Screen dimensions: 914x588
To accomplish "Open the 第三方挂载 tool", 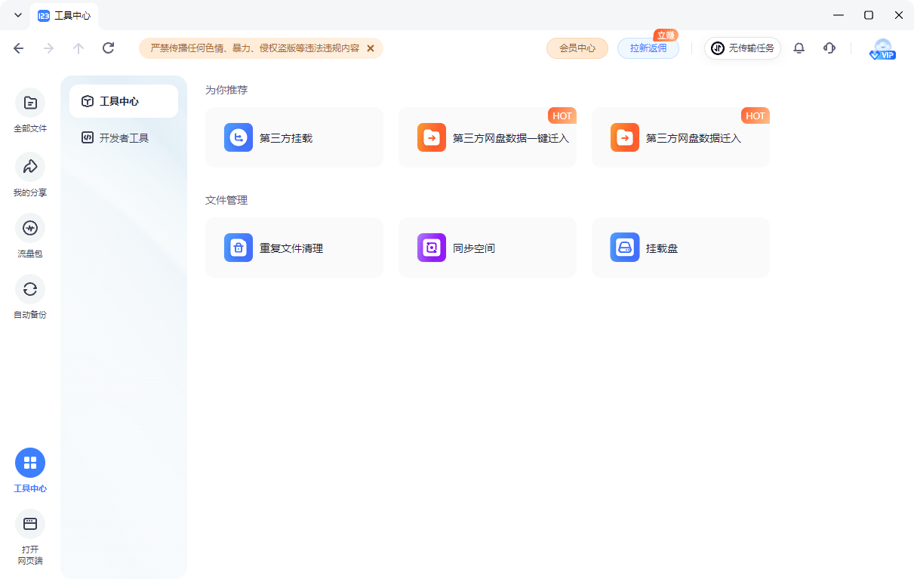I will pos(294,137).
